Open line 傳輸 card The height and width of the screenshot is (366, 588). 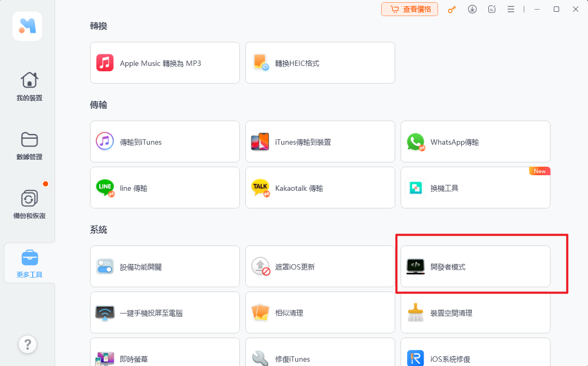coord(165,188)
